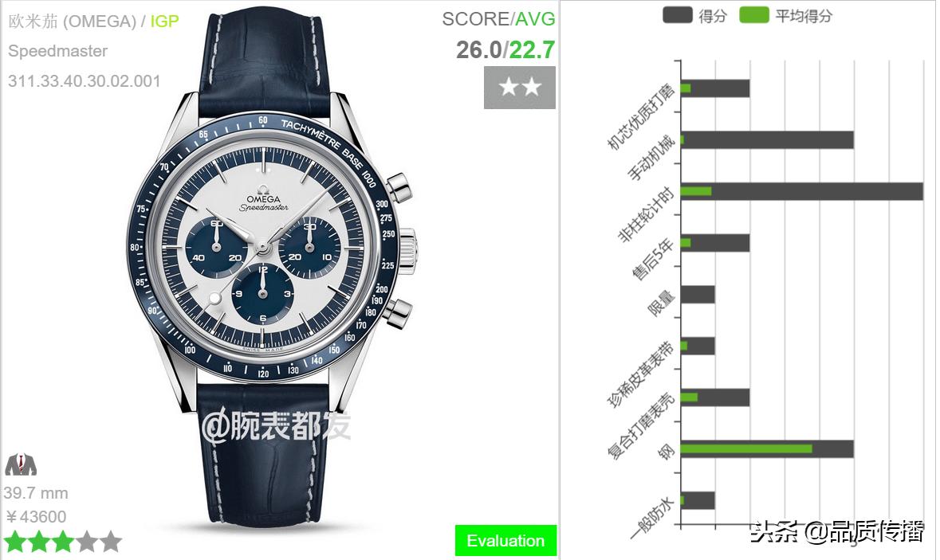This screenshot has width=940, height=560.
Task: Click the 手动机械 gray score bar
Action: tap(767, 140)
